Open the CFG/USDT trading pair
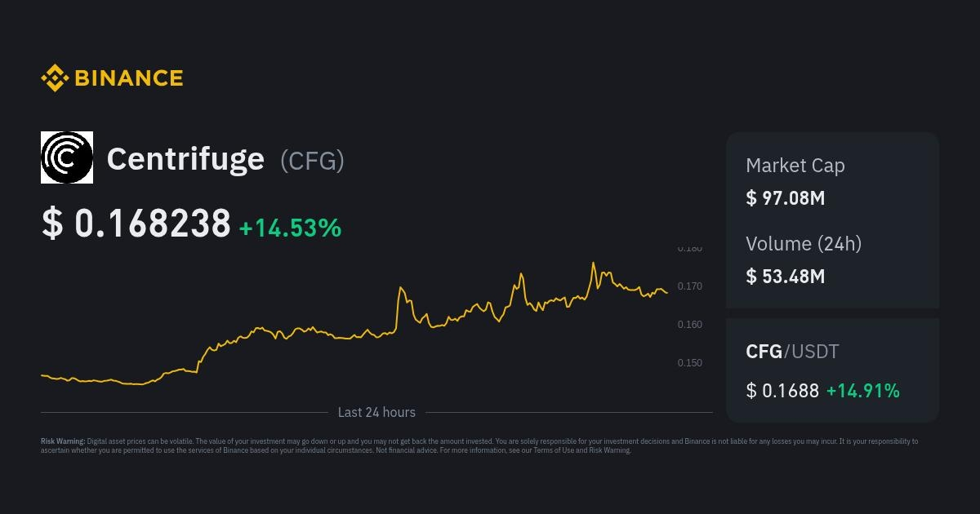The image size is (980, 514). pyautogui.click(x=792, y=352)
